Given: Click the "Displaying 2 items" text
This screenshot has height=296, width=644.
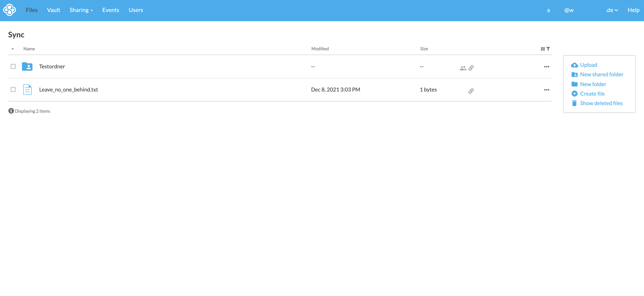Looking at the screenshot, I should [32, 111].
